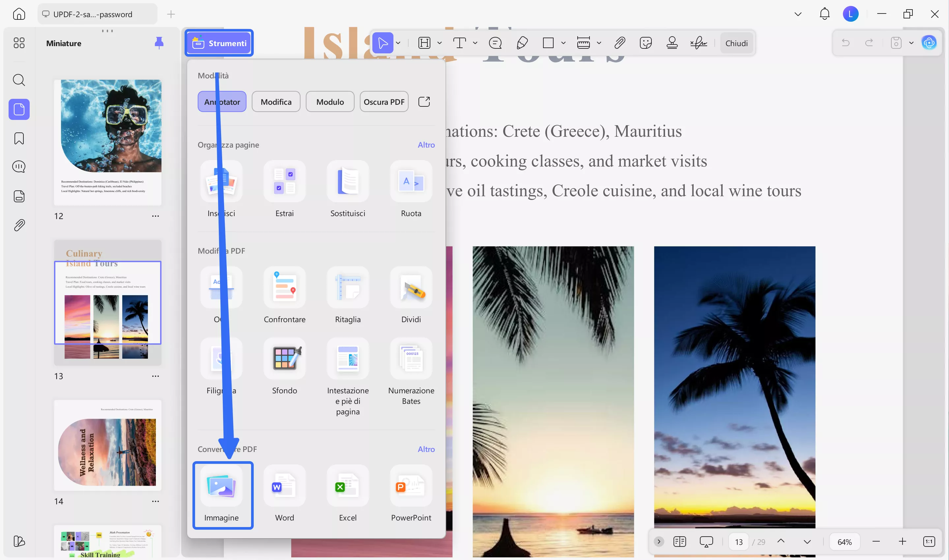Open the shape tool dropdown arrow
The height and width of the screenshot is (560, 949).
pyautogui.click(x=563, y=42)
